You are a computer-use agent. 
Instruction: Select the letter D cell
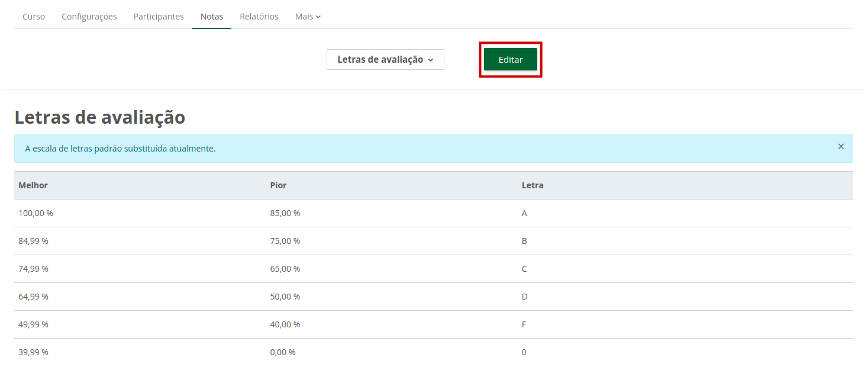point(524,297)
